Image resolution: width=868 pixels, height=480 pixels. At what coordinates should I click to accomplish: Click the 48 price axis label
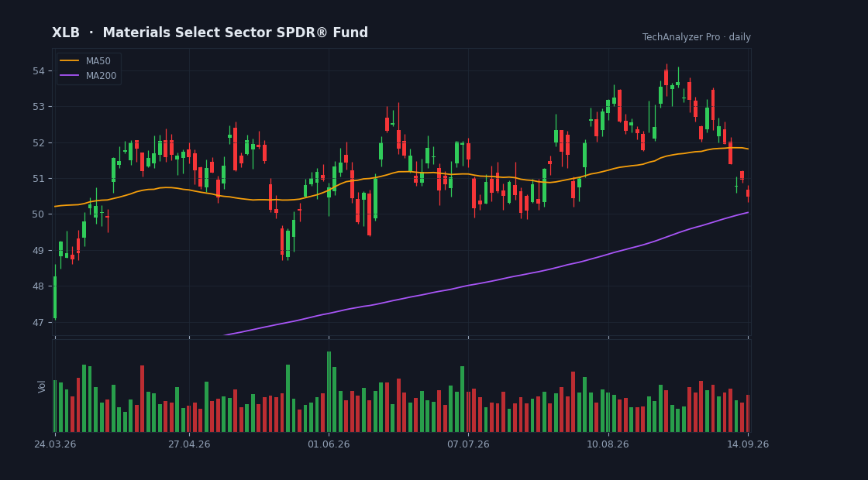tap(39, 286)
